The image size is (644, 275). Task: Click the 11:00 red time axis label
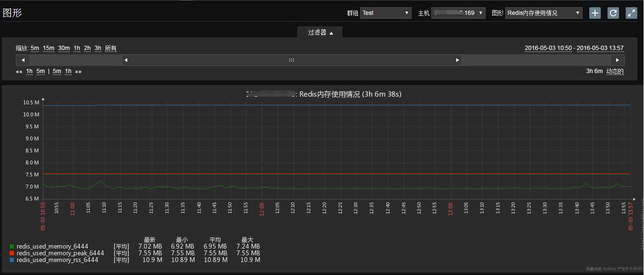pyautogui.click(x=73, y=209)
